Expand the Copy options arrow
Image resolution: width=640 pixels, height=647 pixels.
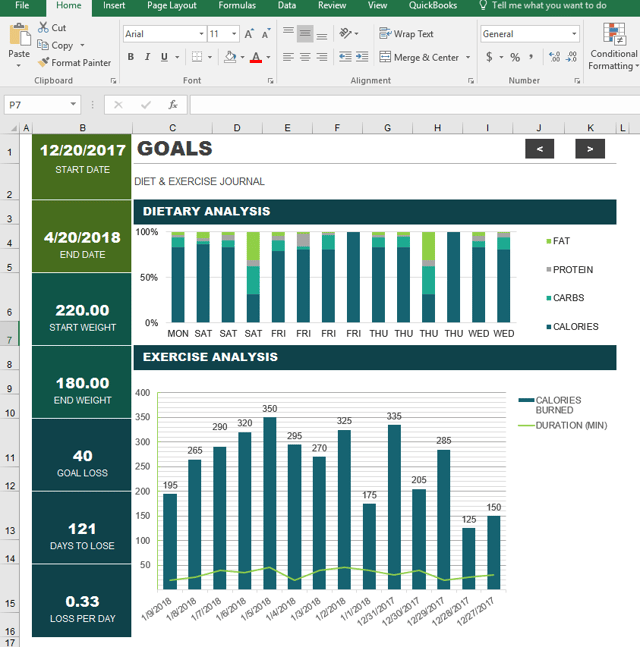coord(82,45)
